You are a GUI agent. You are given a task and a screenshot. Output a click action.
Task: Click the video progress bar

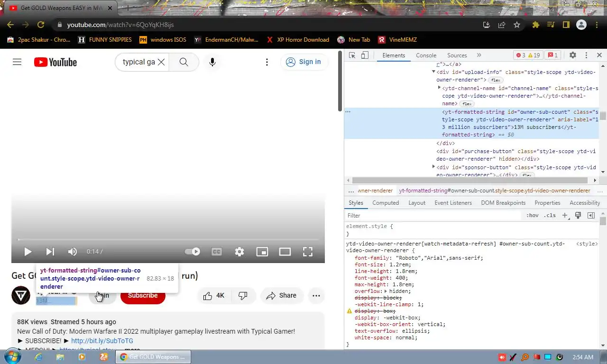[x=168, y=240]
